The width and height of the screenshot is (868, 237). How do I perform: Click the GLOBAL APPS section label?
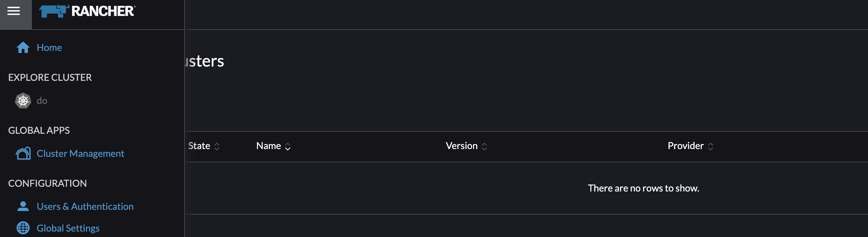(39, 130)
